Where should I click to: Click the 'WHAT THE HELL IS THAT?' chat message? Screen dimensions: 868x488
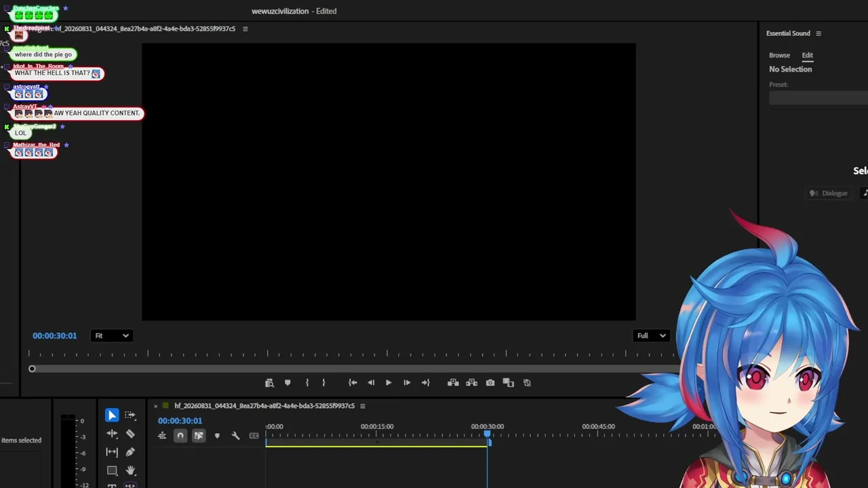click(x=57, y=73)
